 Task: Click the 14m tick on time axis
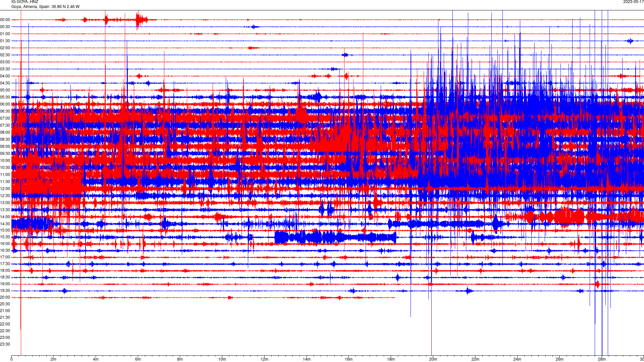tap(307, 359)
